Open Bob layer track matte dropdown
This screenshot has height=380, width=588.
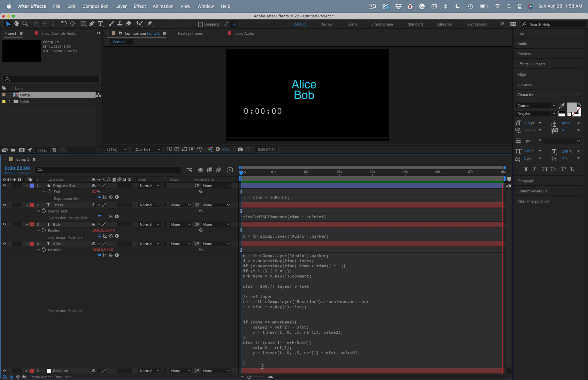180,224
